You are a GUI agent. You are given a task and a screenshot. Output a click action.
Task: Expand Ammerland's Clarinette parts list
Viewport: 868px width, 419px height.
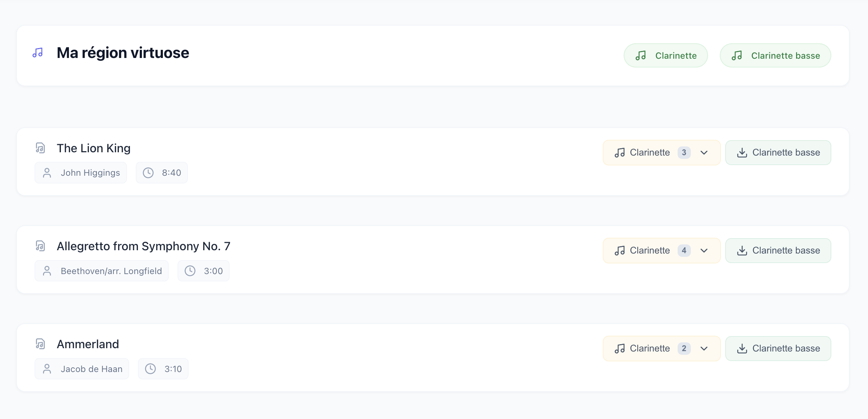point(704,349)
